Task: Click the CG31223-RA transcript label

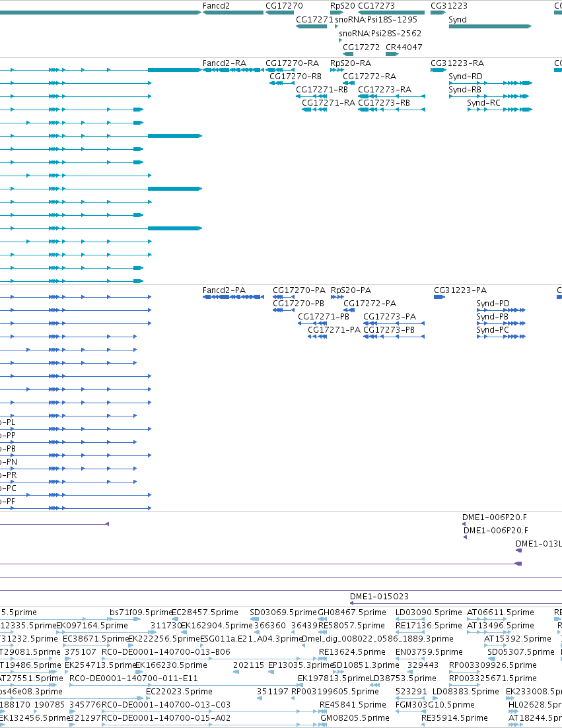Action: [458, 63]
